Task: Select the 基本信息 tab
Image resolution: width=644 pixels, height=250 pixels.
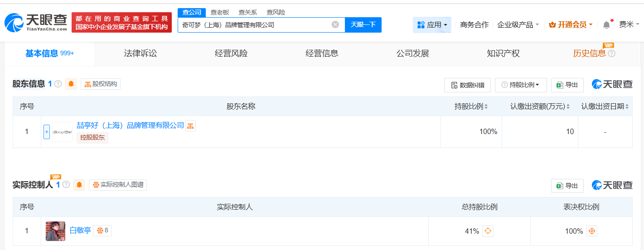Action: [50, 53]
